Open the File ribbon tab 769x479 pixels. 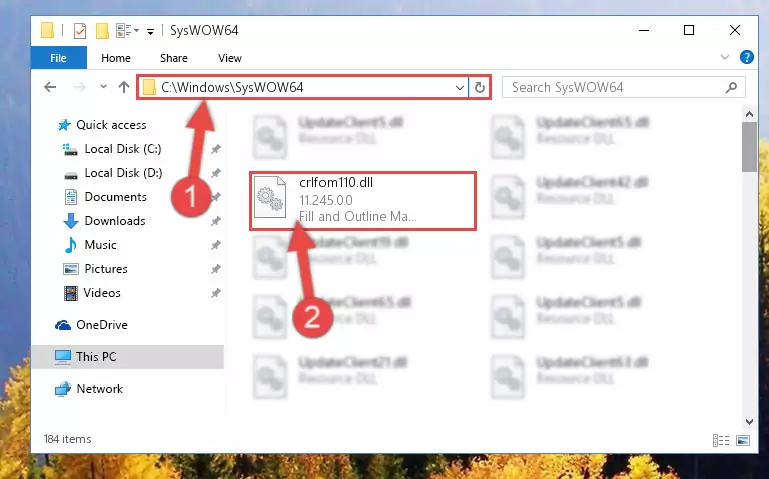point(58,58)
